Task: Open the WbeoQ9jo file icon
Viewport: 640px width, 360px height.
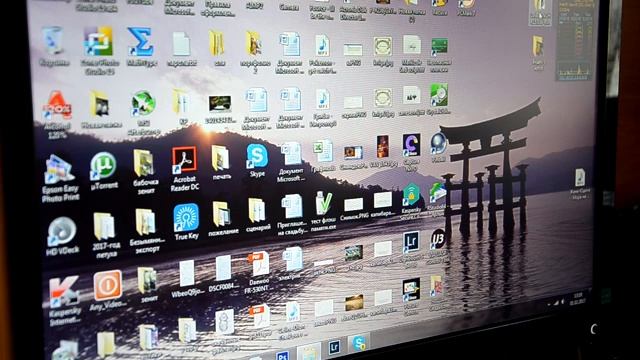Action: tap(187, 273)
